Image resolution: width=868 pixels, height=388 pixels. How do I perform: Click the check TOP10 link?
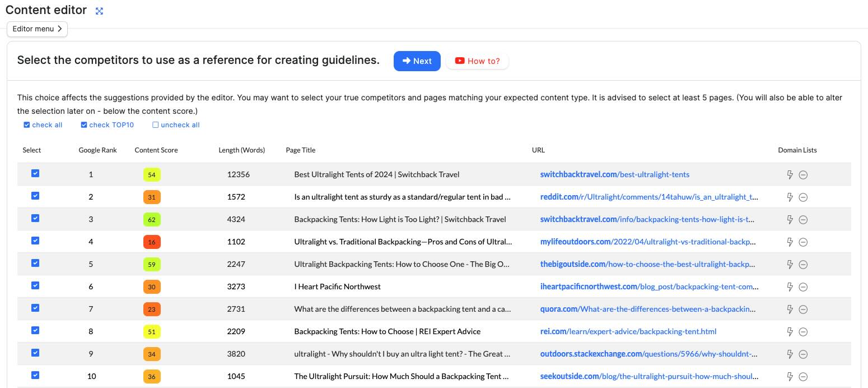click(108, 125)
